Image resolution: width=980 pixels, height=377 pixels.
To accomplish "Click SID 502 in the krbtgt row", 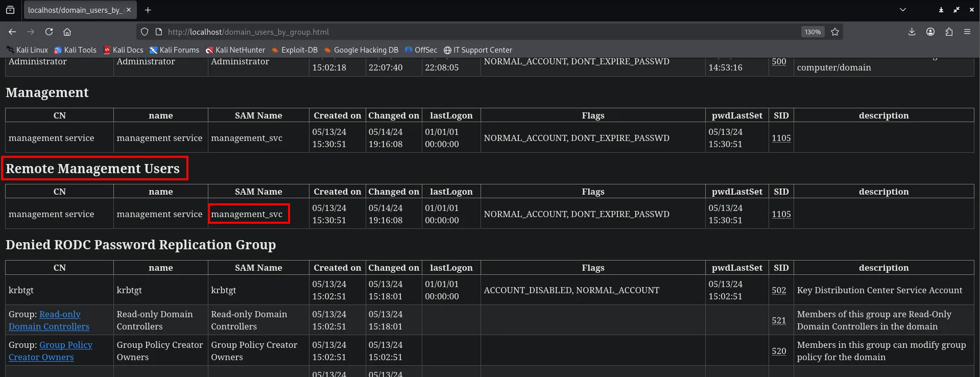I will coord(779,290).
